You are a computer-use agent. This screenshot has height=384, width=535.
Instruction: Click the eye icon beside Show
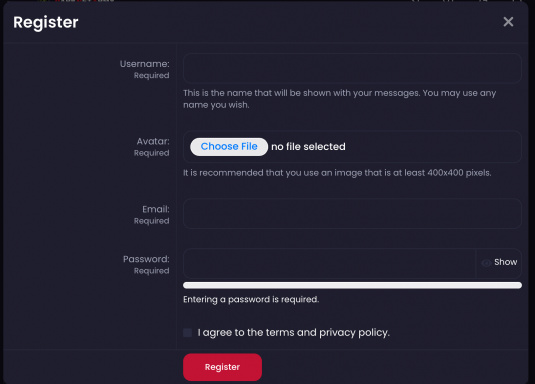(x=486, y=262)
